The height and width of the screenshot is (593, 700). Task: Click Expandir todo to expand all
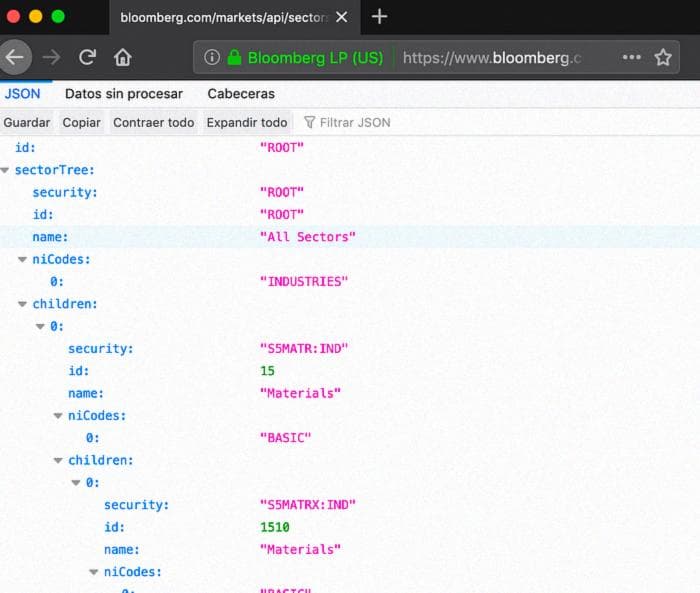point(247,122)
